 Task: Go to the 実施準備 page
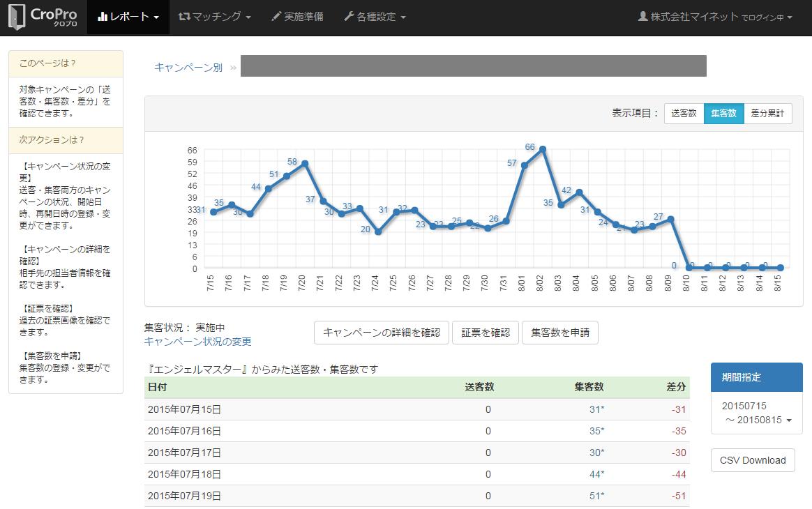(297, 17)
